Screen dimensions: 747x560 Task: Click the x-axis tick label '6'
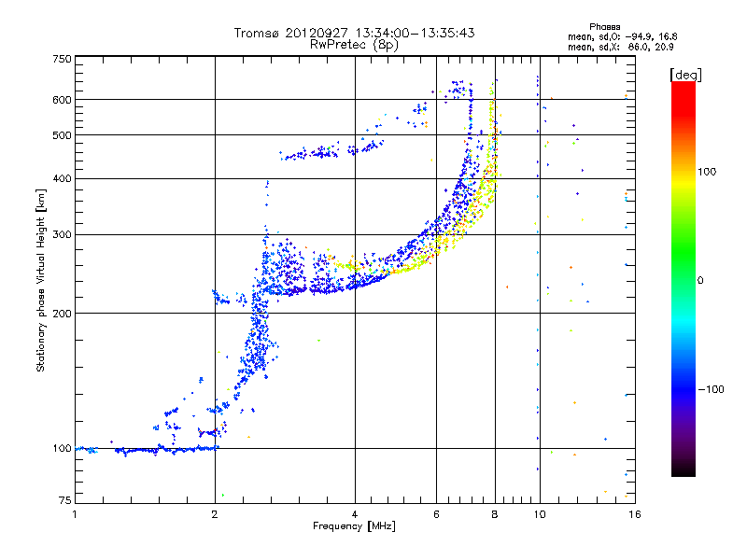coord(436,514)
